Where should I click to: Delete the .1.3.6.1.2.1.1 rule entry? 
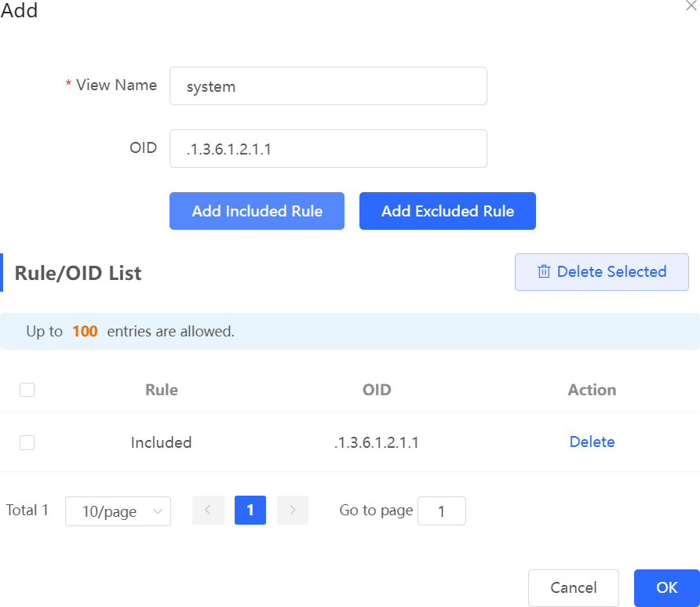592,442
